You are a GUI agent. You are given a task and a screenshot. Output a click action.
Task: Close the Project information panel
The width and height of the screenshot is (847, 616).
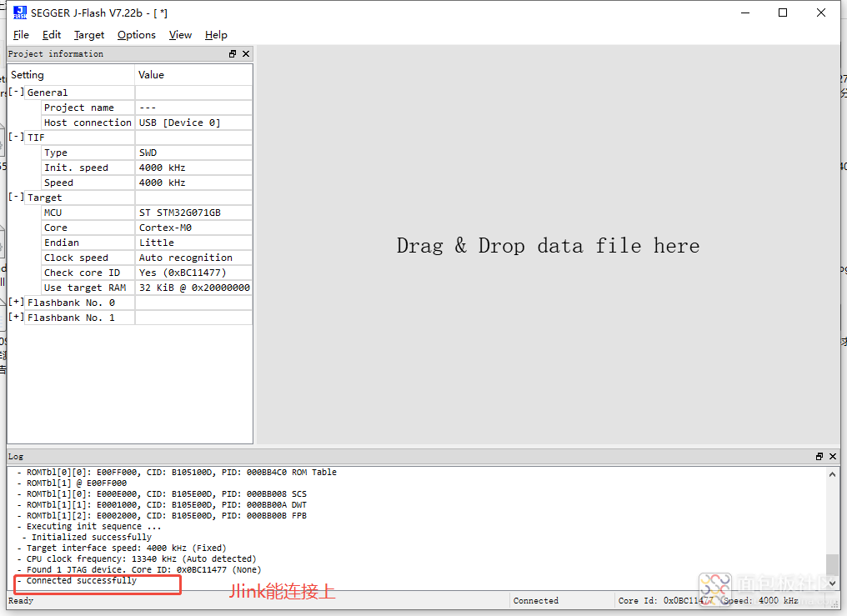click(x=246, y=54)
